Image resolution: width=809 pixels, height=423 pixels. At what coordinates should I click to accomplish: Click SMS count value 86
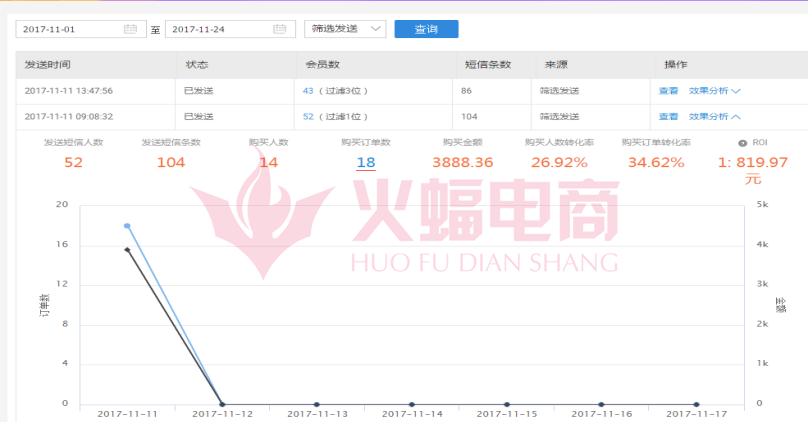click(466, 91)
